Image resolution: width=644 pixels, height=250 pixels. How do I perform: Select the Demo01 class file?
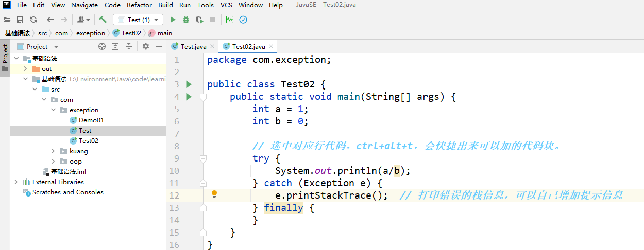click(x=87, y=120)
